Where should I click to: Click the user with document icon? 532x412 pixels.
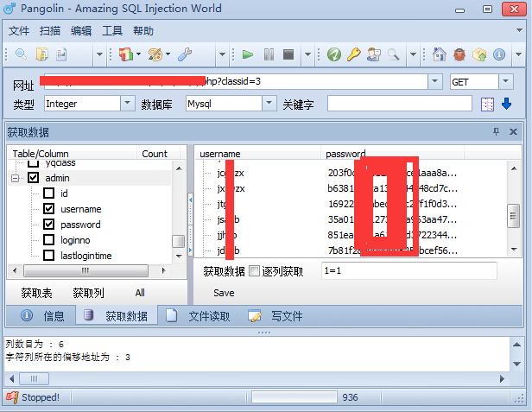coord(374,54)
